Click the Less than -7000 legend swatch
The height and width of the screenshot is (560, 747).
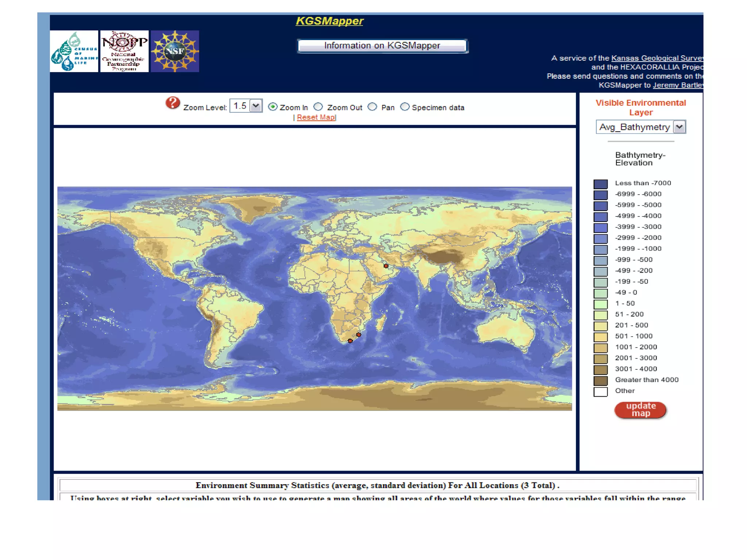point(600,184)
